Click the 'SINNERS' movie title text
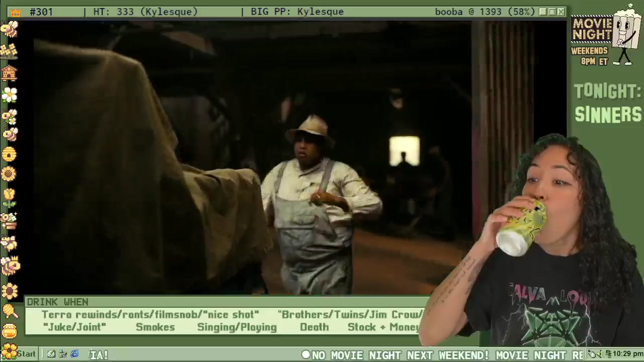Image resolution: width=644 pixels, height=362 pixels. pos(608,115)
